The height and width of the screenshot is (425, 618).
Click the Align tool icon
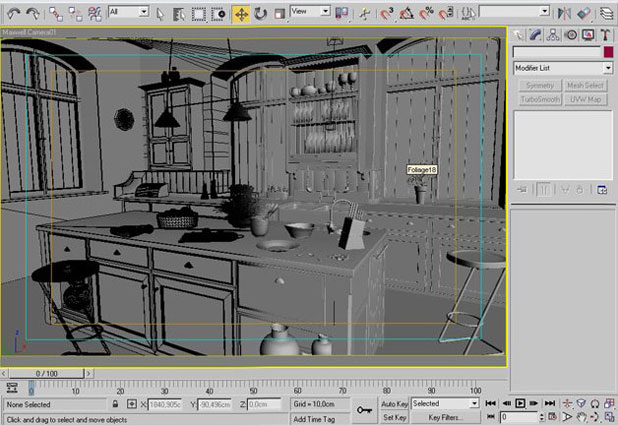(584, 14)
